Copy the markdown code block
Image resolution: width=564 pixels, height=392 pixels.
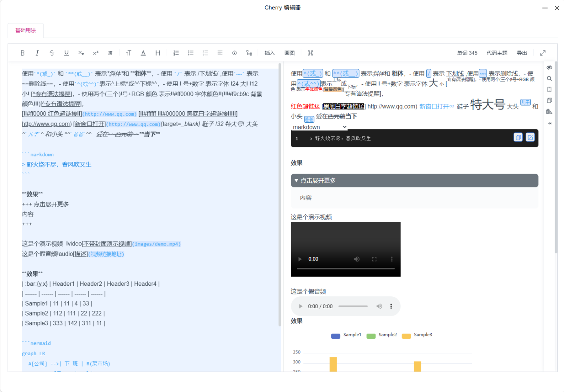(x=518, y=137)
